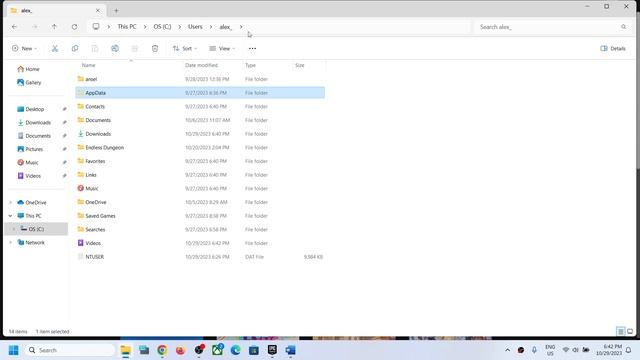
Task: Sort by the Type column header
Action: (250, 65)
